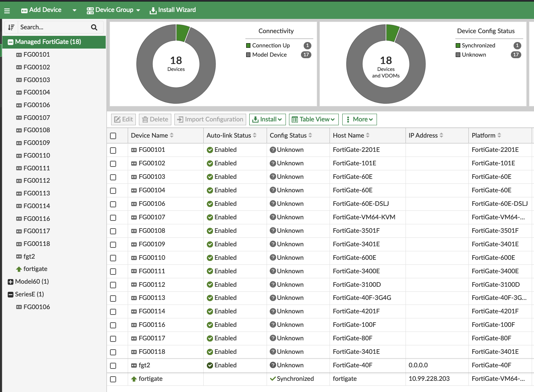534x392 pixels.
Task: Click host name FortiGate-40F-3G4G
Action: tap(362, 298)
